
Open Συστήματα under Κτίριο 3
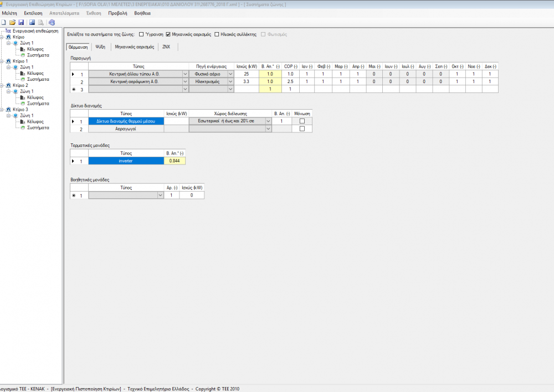click(x=38, y=127)
